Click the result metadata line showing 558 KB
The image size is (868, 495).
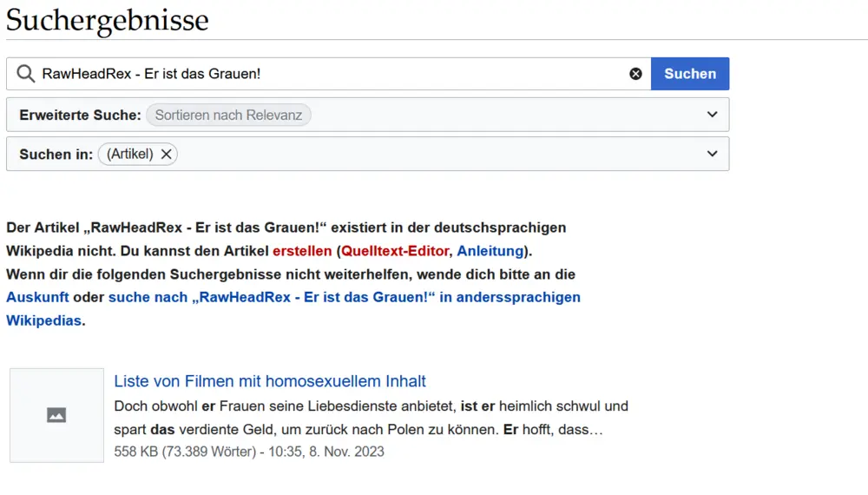coord(248,452)
